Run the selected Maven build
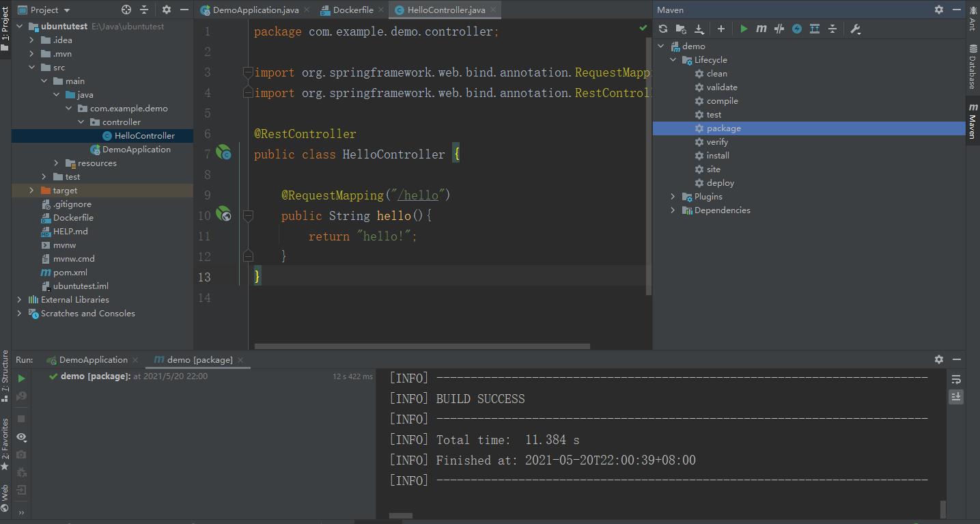This screenshot has width=980, height=524. point(744,29)
